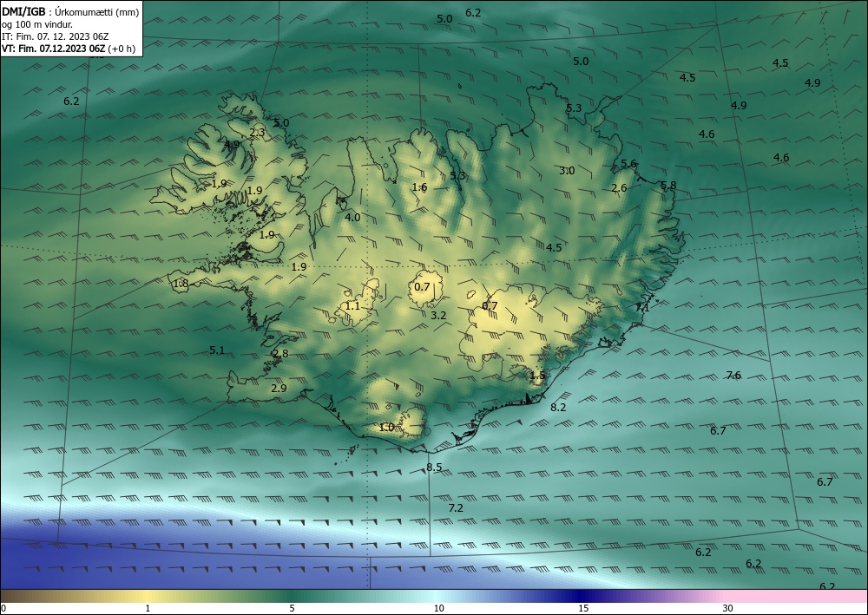Click the 1.8 value at the western peninsula tip
This screenshot has width=868, height=615.
point(181,284)
